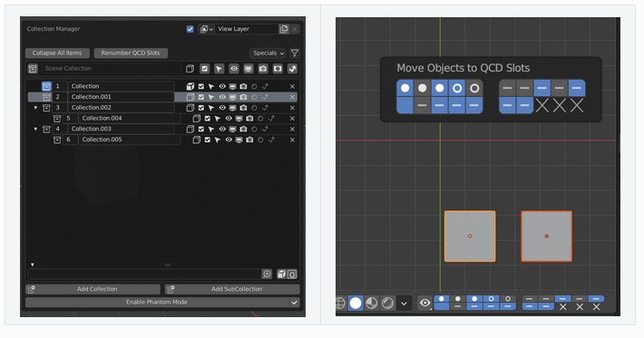This screenshot has width=644, height=338.
Task: Select solid viewport shading sphere icon
Action: point(356,304)
